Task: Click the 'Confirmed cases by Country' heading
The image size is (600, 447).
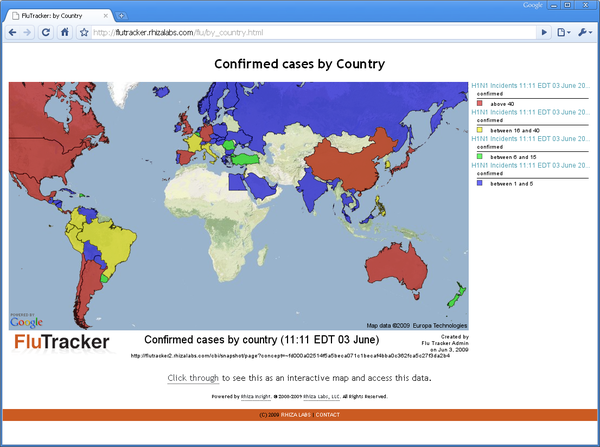Action: pos(300,64)
